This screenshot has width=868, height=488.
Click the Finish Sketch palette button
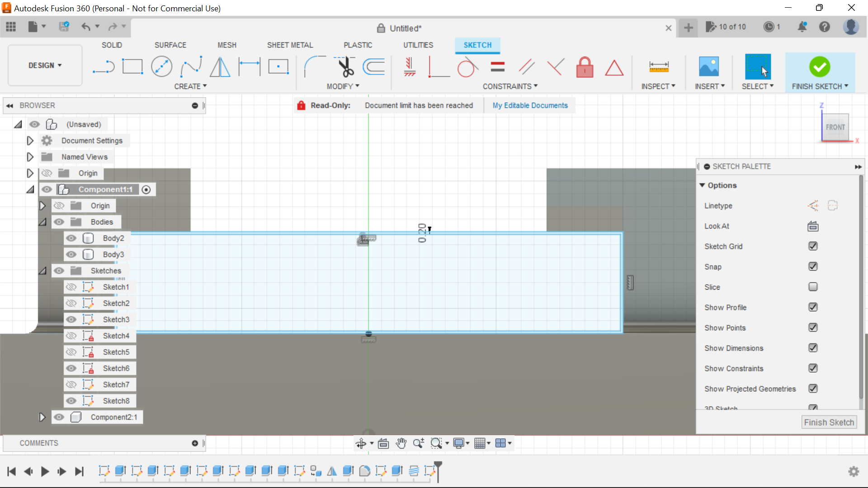tap(829, 422)
